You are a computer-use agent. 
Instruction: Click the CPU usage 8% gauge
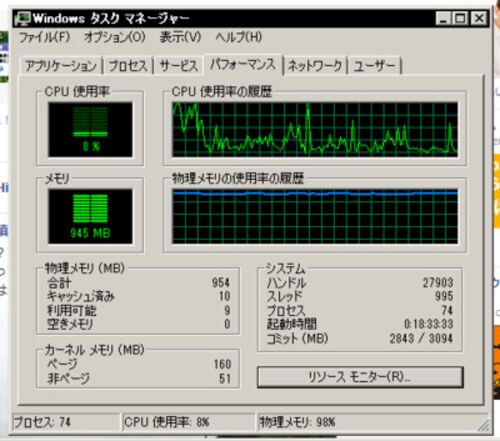click(x=90, y=129)
